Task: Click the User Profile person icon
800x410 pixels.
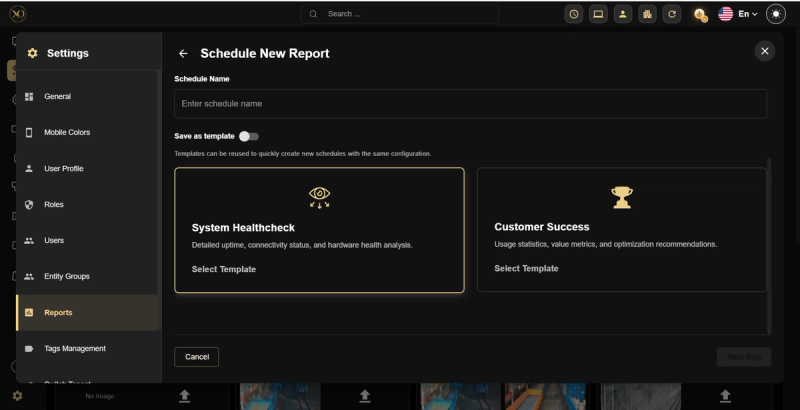Action: coord(29,168)
